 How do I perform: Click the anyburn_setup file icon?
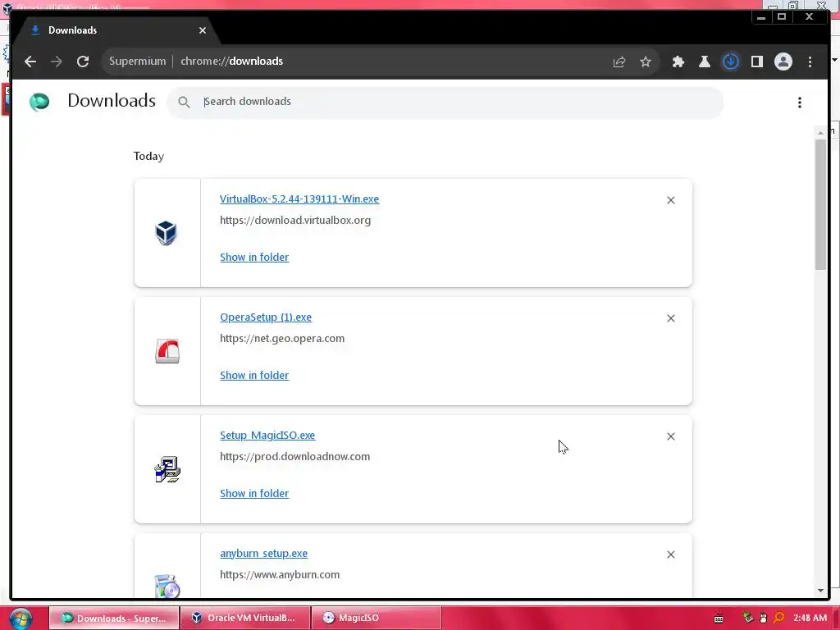click(167, 586)
